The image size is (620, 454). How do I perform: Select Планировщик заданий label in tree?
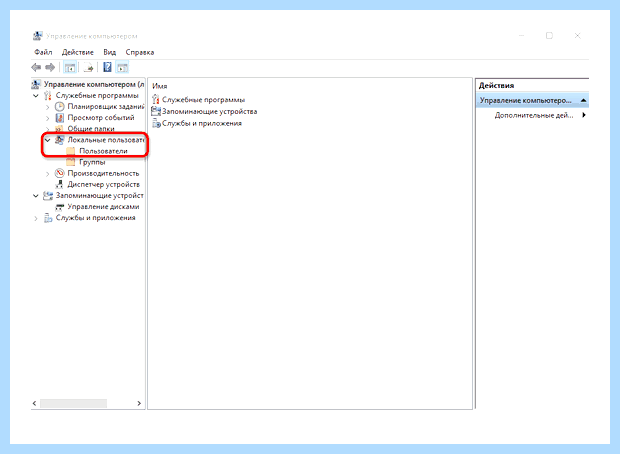pyautogui.click(x=106, y=106)
